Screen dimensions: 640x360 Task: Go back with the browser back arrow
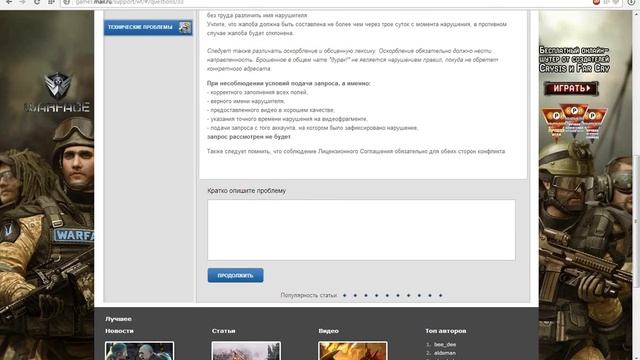click(x=9, y=2)
